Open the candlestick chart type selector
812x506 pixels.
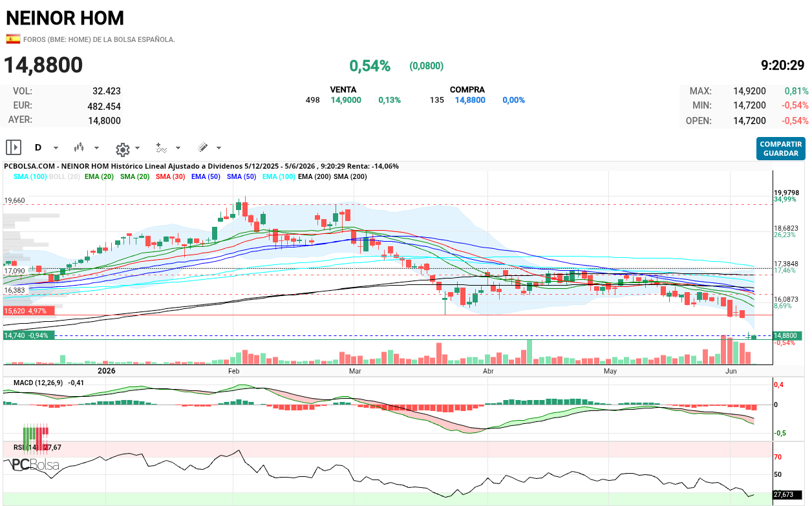coord(80,147)
